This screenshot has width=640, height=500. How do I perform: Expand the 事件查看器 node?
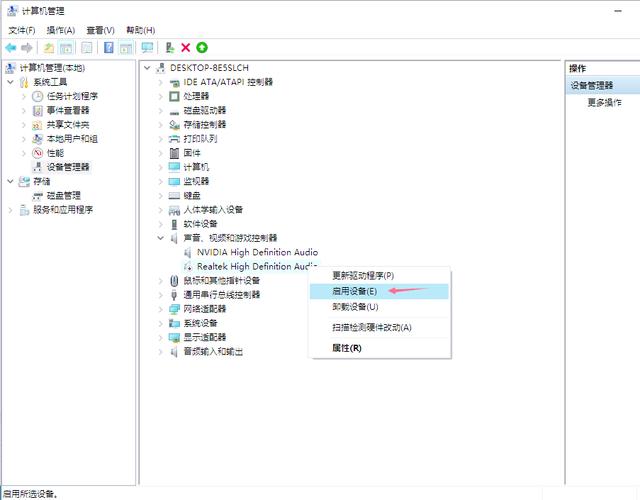24,111
